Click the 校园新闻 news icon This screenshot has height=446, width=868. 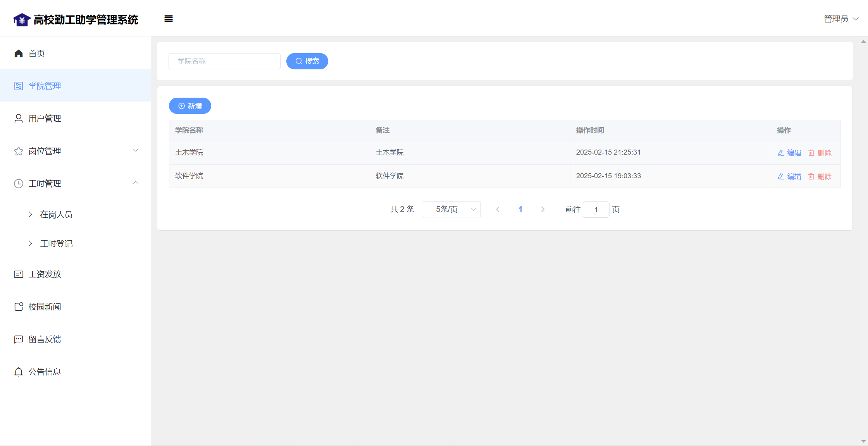19,307
